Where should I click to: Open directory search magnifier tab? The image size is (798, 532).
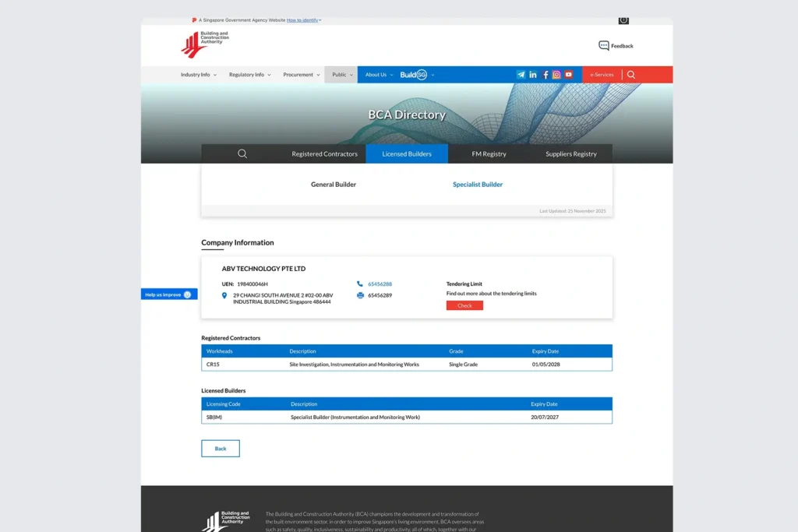click(x=242, y=154)
